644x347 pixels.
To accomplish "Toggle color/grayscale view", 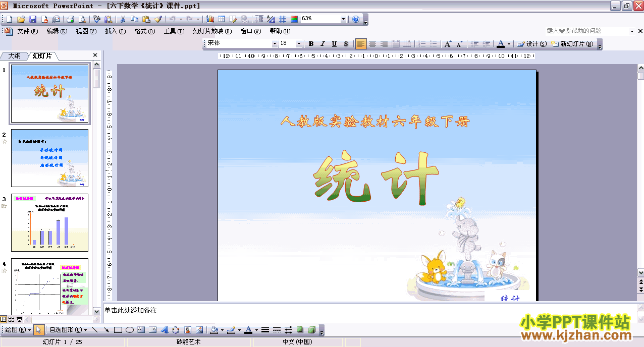I will 294,19.
